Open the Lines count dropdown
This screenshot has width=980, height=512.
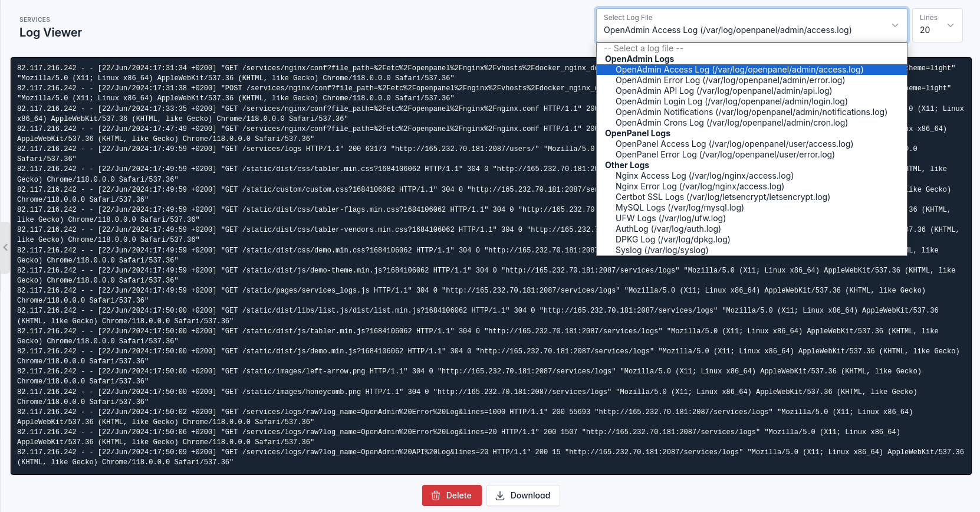pos(937,25)
